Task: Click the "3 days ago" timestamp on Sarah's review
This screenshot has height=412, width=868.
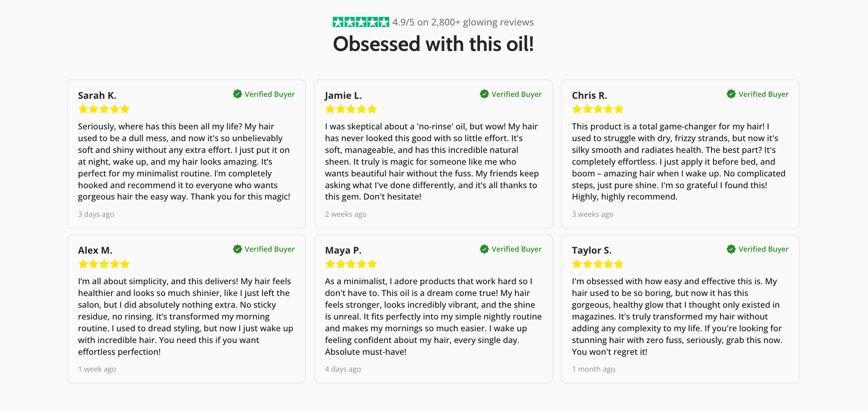Action: tap(96, 214)
